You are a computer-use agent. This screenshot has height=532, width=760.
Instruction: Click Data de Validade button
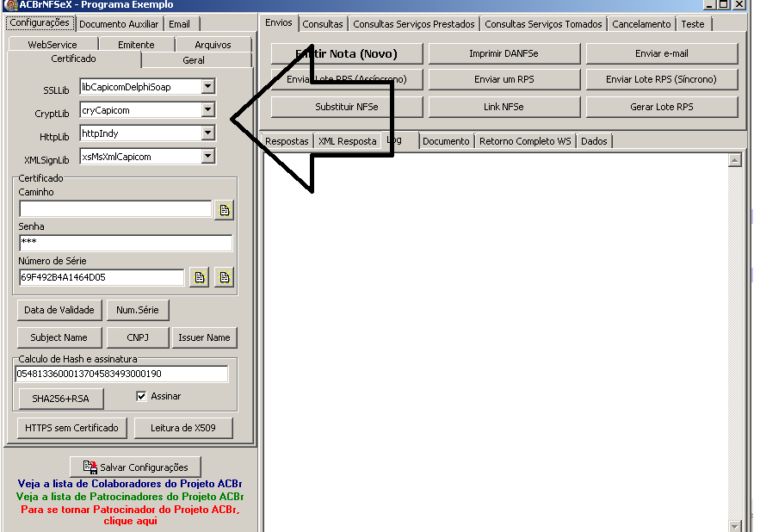(59, 310)
